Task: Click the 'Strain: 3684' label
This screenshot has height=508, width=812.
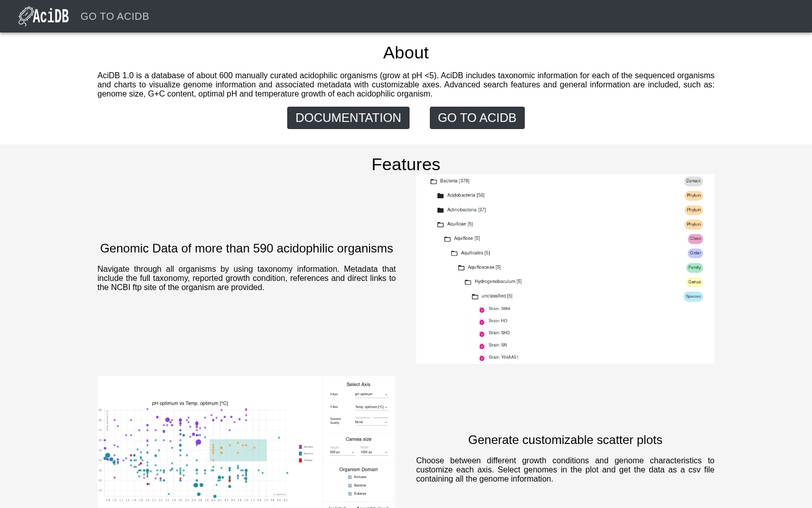Action: [x=499, y=309]
